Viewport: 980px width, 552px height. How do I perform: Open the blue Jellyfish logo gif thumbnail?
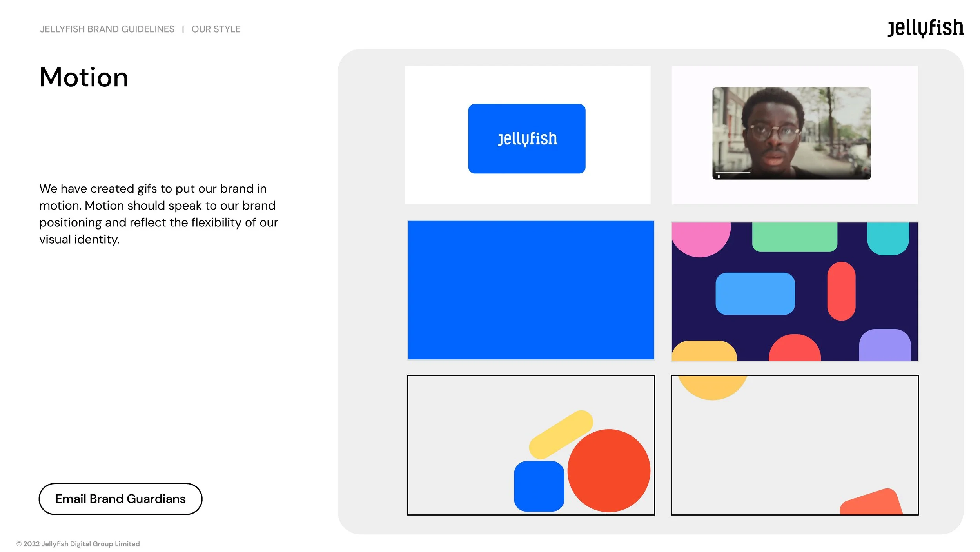click(x=527, y=135)
